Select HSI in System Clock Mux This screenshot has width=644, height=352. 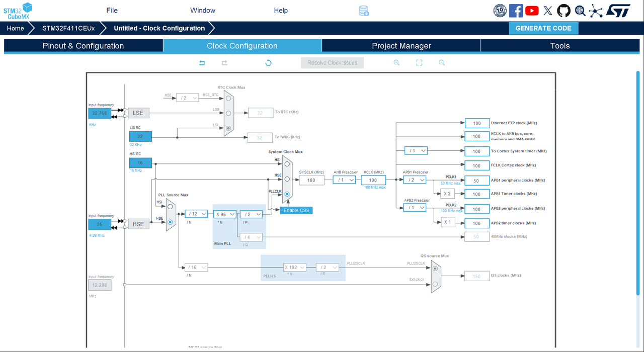click(287, 163)
